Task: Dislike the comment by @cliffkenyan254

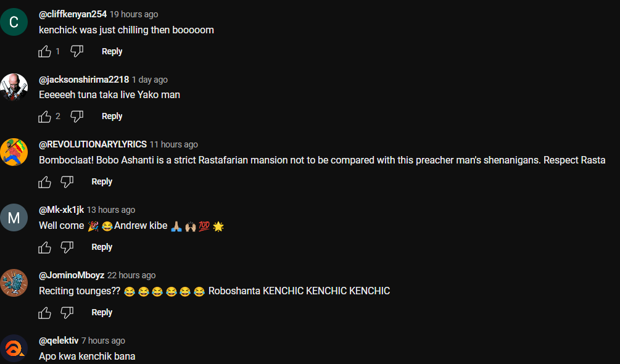Action: (x=76, y=51)
